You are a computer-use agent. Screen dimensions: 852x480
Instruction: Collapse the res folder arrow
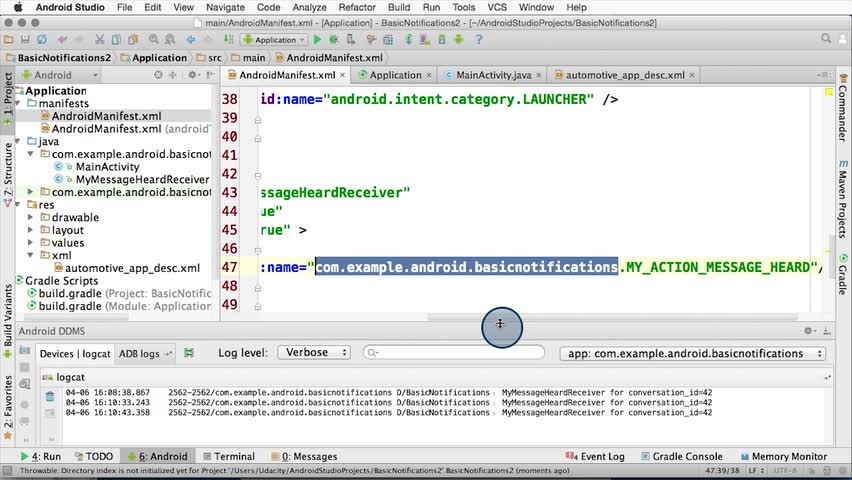click(18, 205)
